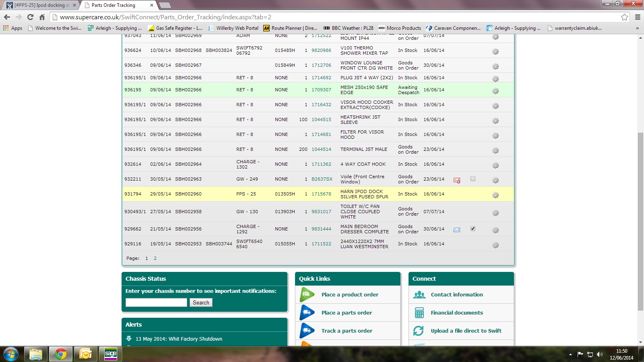This screenshot has width=644, height=362.
Task: Click the Place a product order icon
Action: coord(307,295)
